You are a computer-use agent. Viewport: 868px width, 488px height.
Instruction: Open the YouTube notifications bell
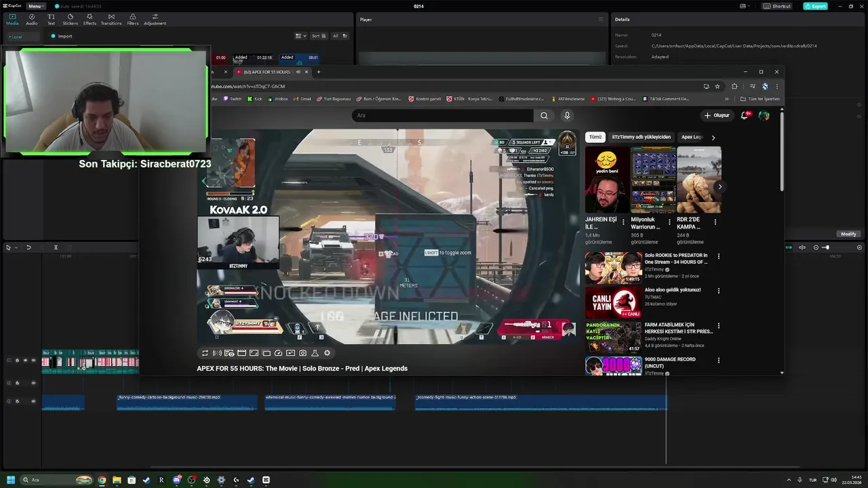point(745,115)
